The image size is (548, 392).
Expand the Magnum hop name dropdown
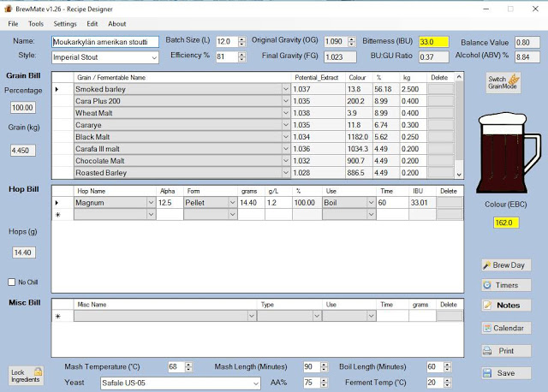tap(151, 203)
